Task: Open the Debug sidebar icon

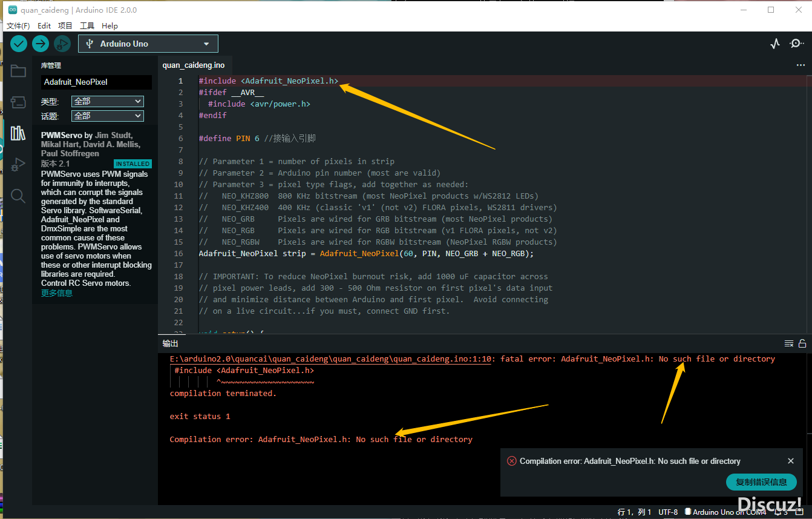Action: tap(18, 164)
